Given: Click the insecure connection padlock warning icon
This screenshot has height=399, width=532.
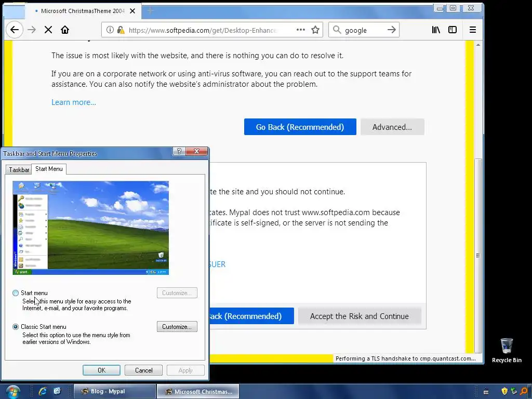Looking at the screenshot, I should tap(121, 30).
